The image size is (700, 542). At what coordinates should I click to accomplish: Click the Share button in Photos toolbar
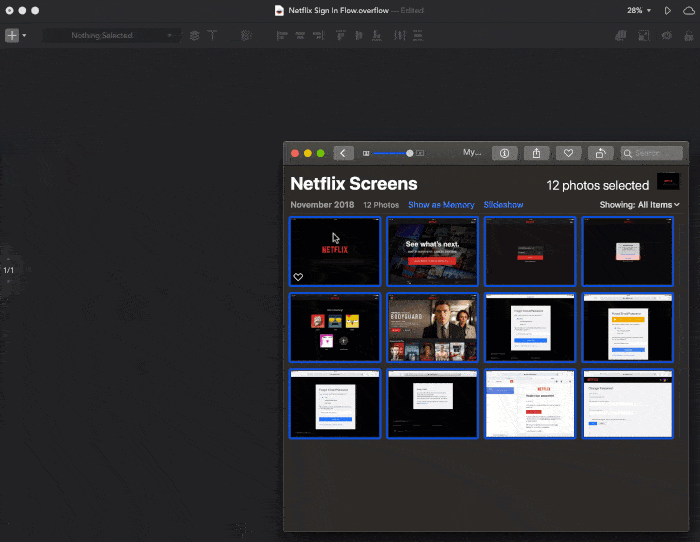[537, 153]
